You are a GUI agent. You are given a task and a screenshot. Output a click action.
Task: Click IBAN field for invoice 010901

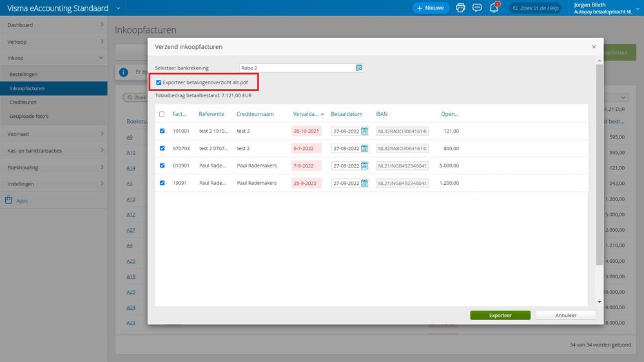pyautogui.click(x=402, y=166)
